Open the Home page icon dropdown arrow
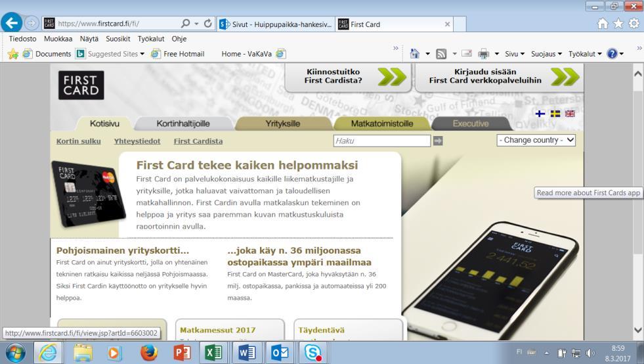This screenshot has width=644, height=364. click(x=427, y=54)
